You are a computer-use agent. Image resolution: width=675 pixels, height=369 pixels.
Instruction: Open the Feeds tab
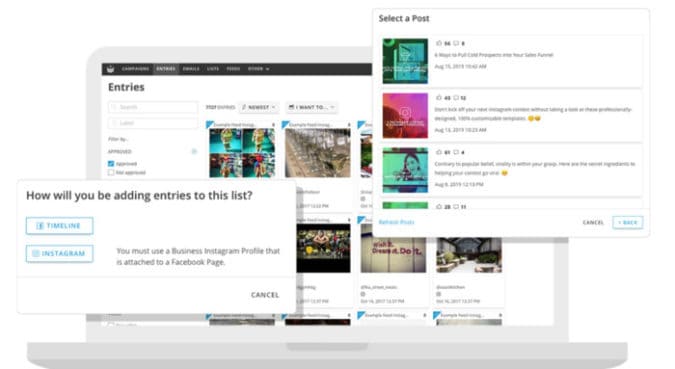tap(233, 69)
